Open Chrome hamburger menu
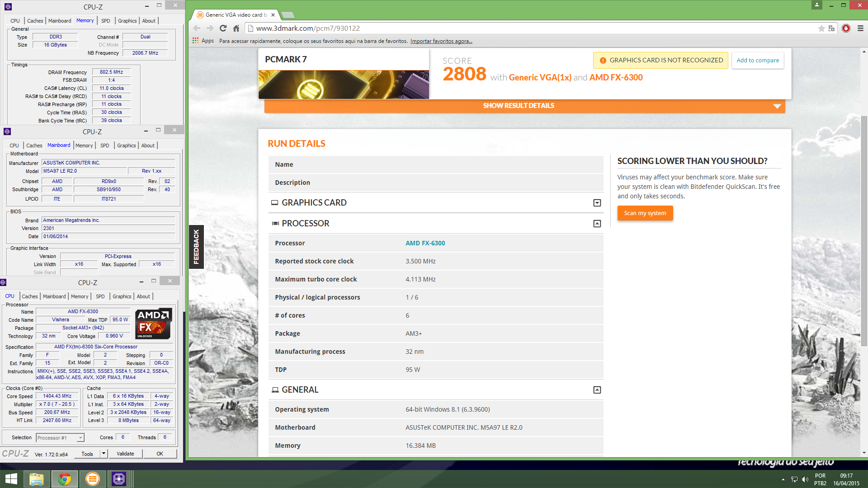Image resolution: width=868 pixels, height=488 pixels. point(860,28)
